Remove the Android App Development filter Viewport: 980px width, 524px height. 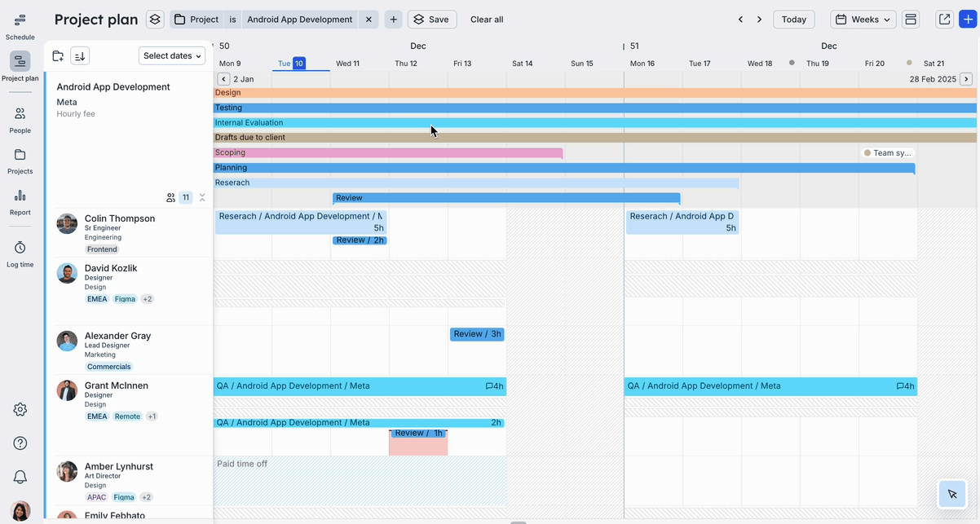[369, 20]
